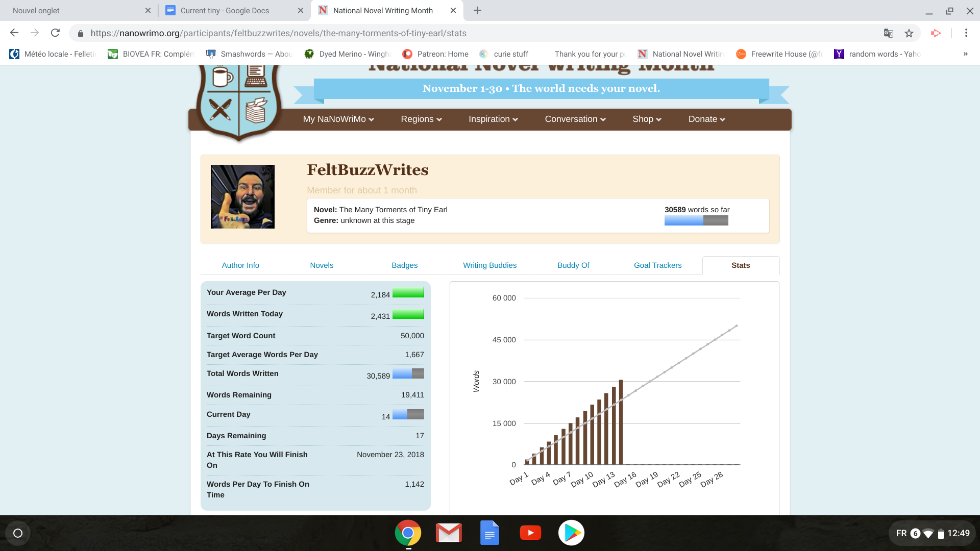Expand the Conversation menu
Screen dimensions: 980x551
[x=575, y=119]
